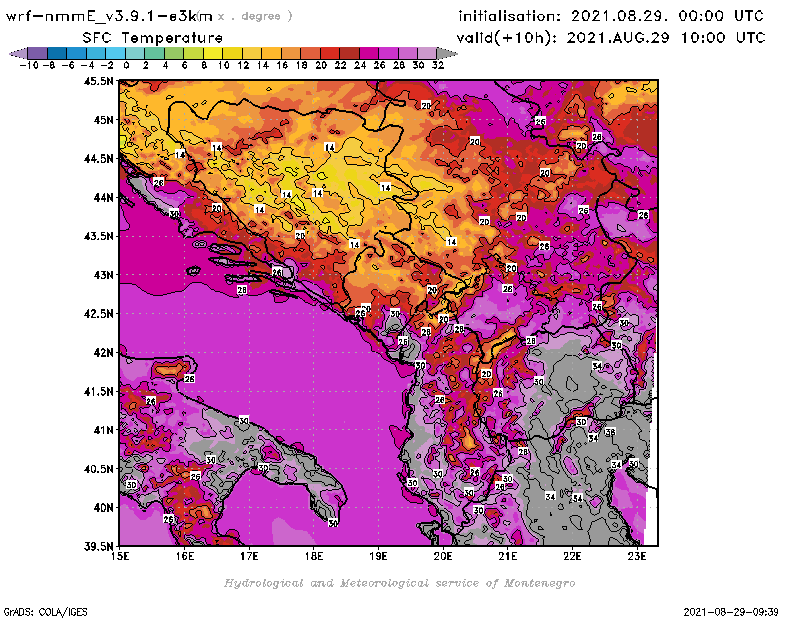
Task: Select the '16' value under the colorbar
Action: coord(282,65)
